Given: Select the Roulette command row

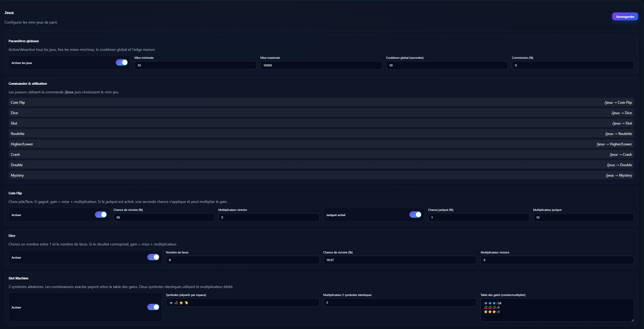Looking at the screenshot, I should 321,134.
